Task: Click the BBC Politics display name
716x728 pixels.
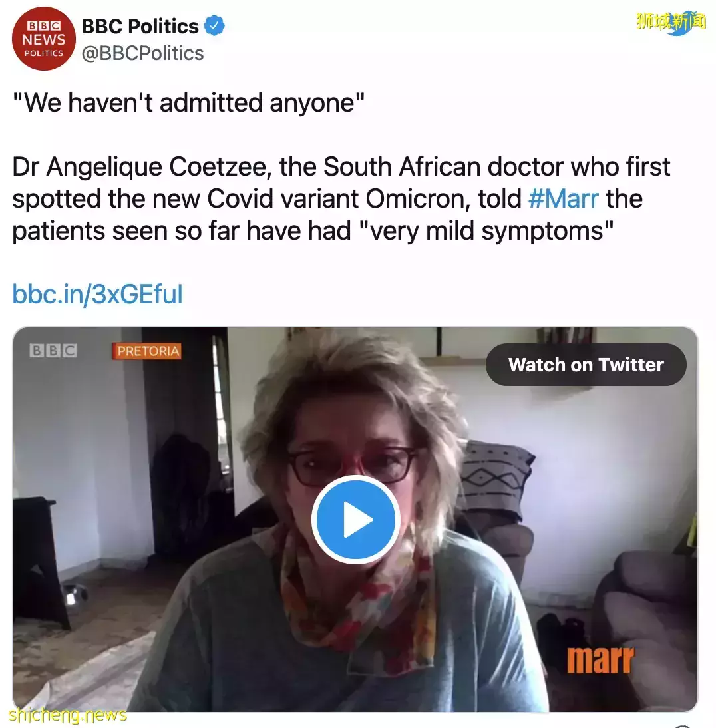Action: click(x=140, y=27)
